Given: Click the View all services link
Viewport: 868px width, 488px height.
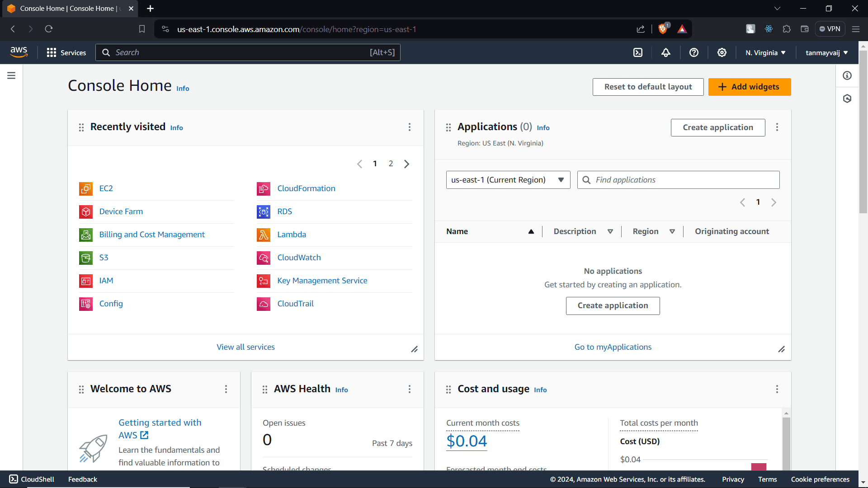Looking at the screenshot, I should [x=245, y=347].
